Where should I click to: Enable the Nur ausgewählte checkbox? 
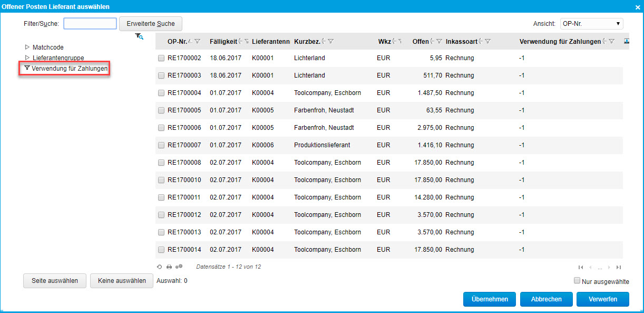coord(577,281)
